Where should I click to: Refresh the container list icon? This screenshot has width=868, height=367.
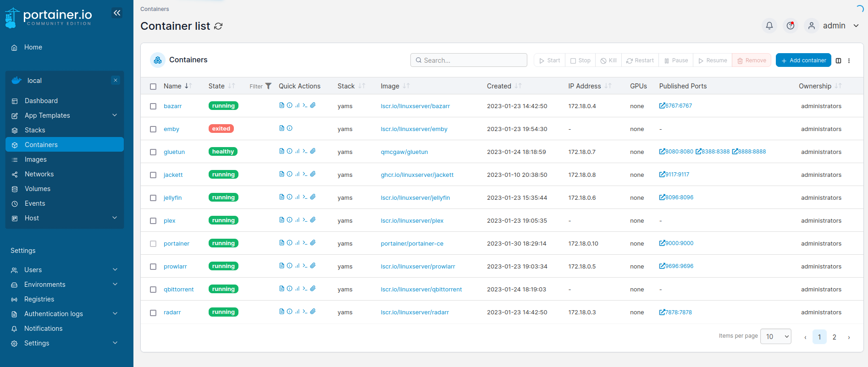[218, 26]
